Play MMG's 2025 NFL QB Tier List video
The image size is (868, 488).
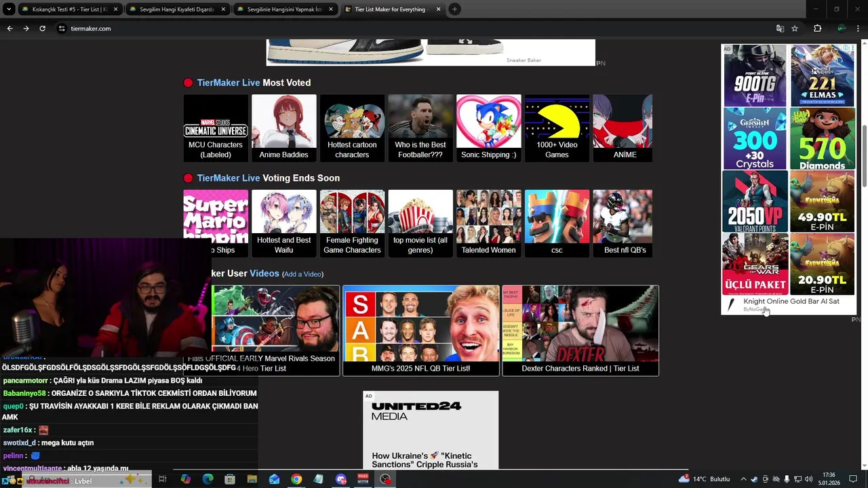coord(420,330)
